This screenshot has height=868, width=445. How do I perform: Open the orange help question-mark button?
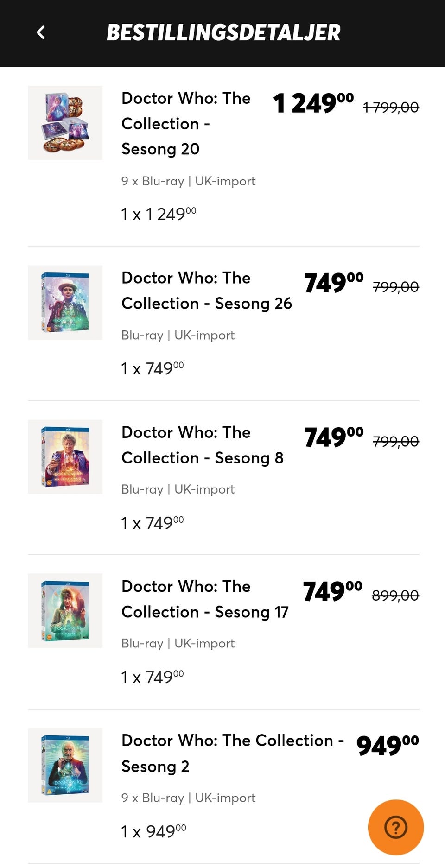pyautogui.click(x=395, y=827)
